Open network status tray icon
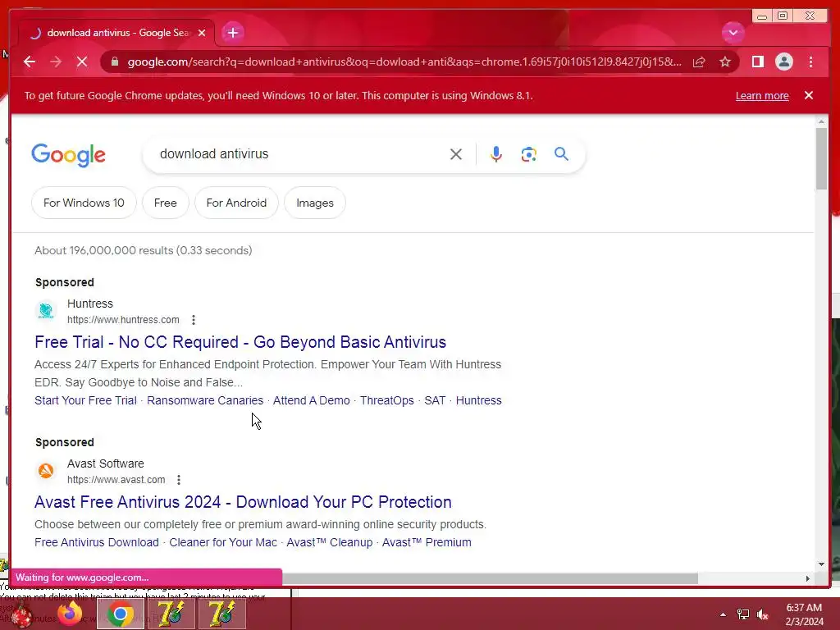This screenshot has width=840, height=630. tap(743, 614)
